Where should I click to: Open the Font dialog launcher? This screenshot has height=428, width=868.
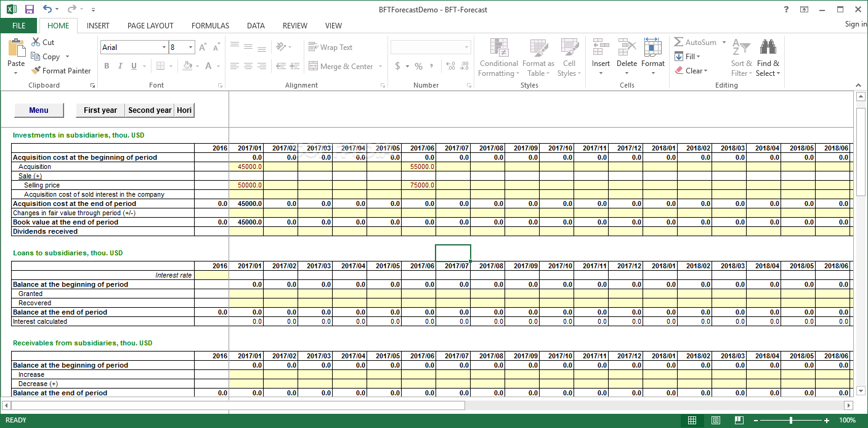pos(221,86)
